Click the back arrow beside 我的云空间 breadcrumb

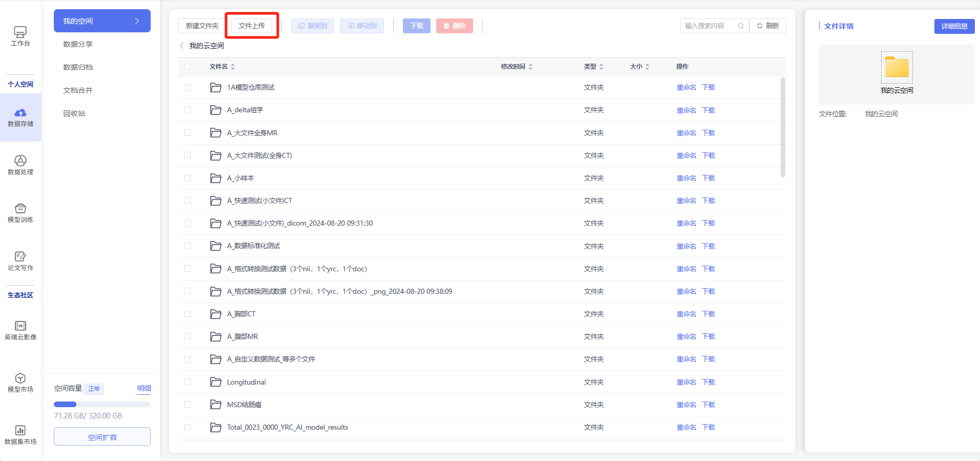(182, 46)
